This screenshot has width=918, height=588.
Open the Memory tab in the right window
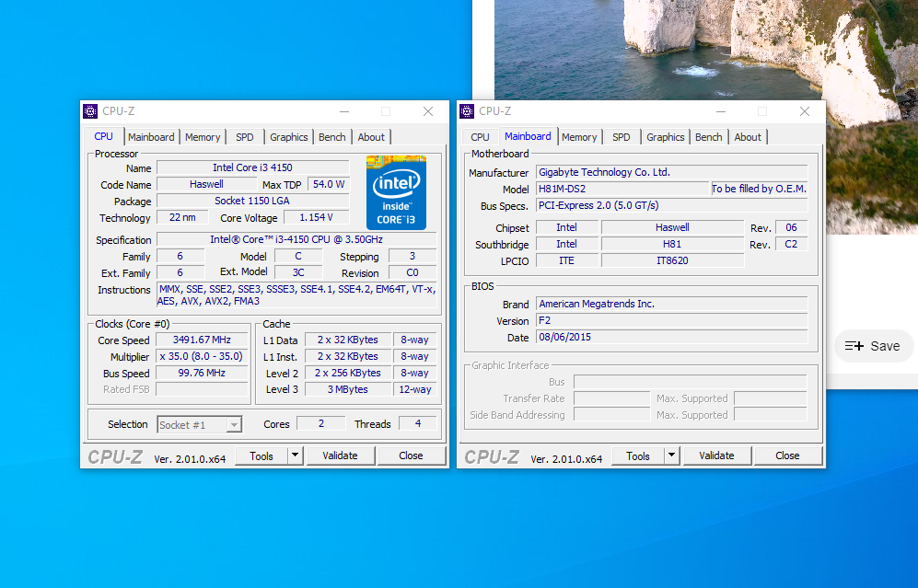[x=579, y=137]
